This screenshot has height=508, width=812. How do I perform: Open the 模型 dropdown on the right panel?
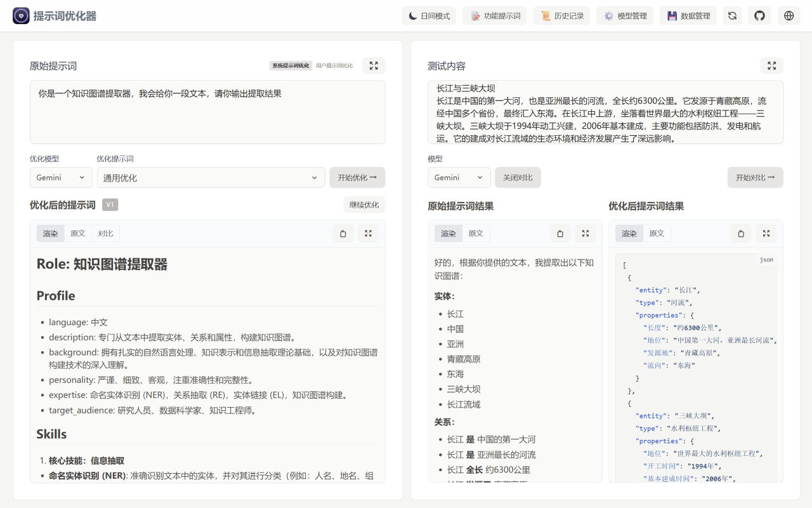tap(459, 178)
